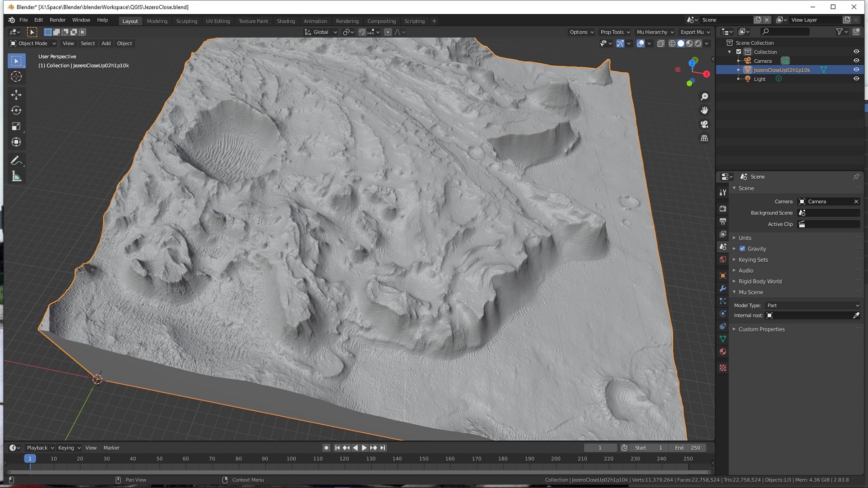Activate the Cursor tool
868x488 pixels.
16,76
